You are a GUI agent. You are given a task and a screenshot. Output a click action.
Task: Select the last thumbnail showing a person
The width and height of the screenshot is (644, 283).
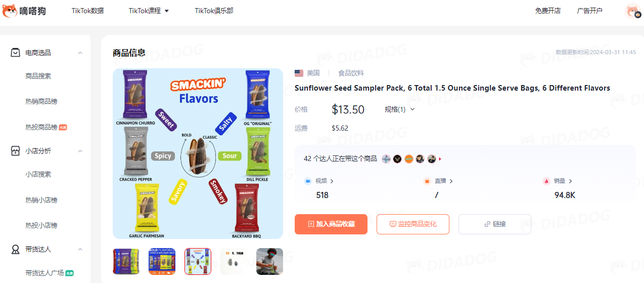(x=269, y=261)
